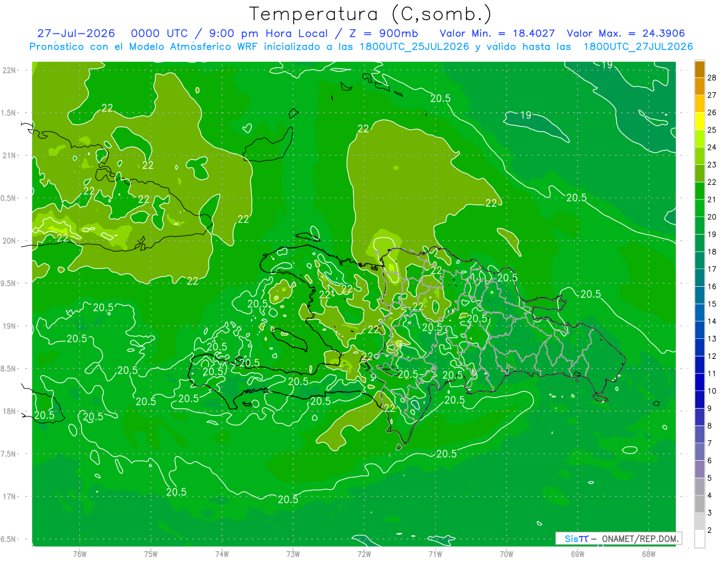Viewport: 728px width, 562px height.
Task: Pick the dark blue swatch between 10 and 11
Action: [x=699, y=383]
